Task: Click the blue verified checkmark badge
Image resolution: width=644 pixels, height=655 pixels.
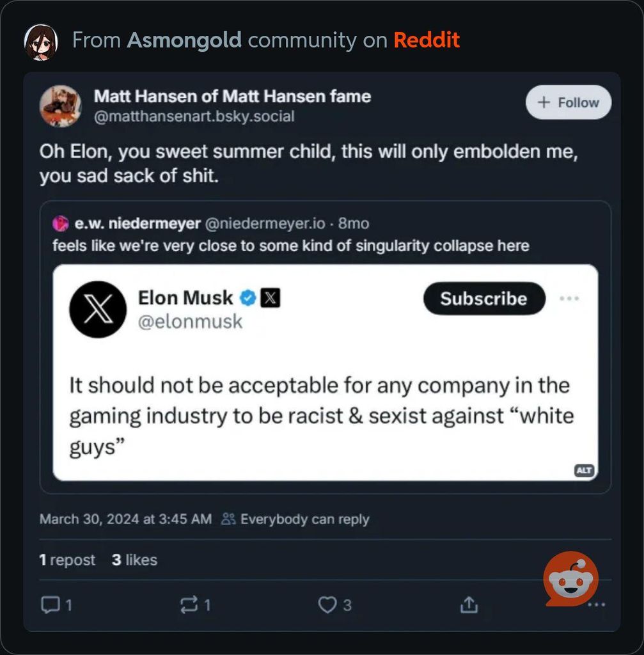Action: (248, 298)
